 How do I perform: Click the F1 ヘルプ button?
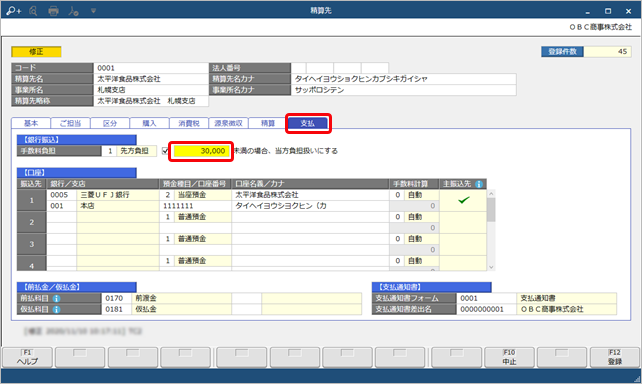(27, 357)
